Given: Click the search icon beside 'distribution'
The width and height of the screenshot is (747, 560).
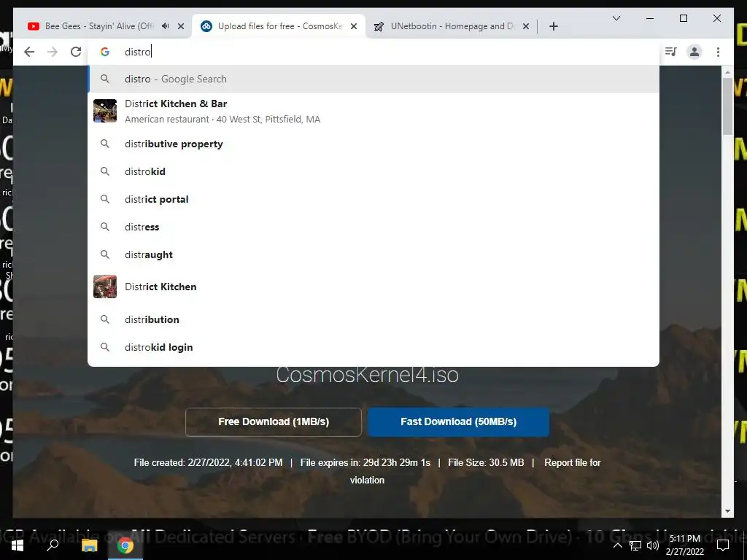Looking at the screenshot, I should pos(105,319).
